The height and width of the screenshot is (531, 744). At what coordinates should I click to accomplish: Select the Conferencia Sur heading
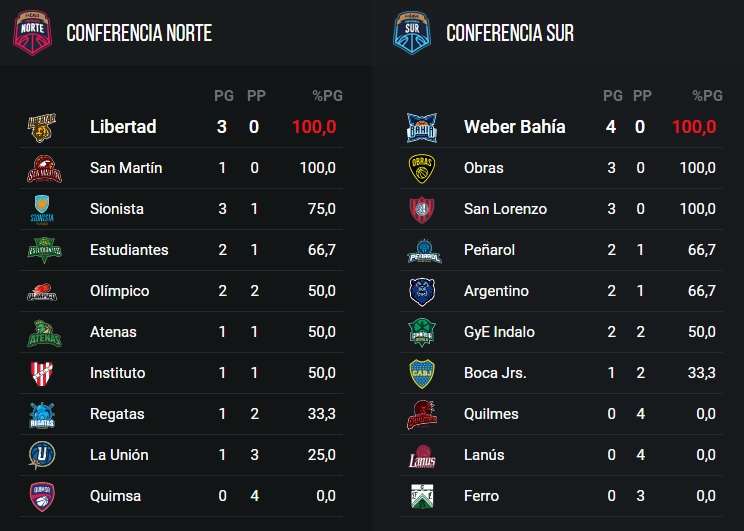click(510, 33)
